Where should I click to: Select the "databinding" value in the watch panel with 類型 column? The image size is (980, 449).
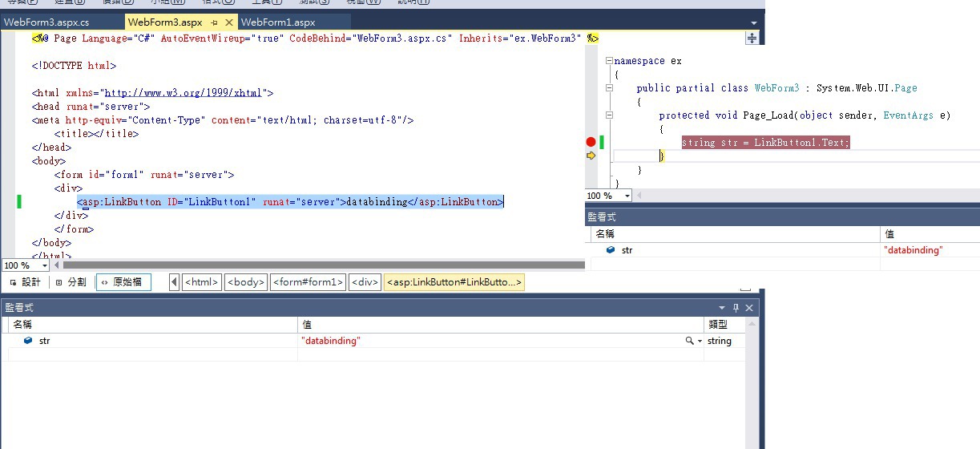[331, 341]
